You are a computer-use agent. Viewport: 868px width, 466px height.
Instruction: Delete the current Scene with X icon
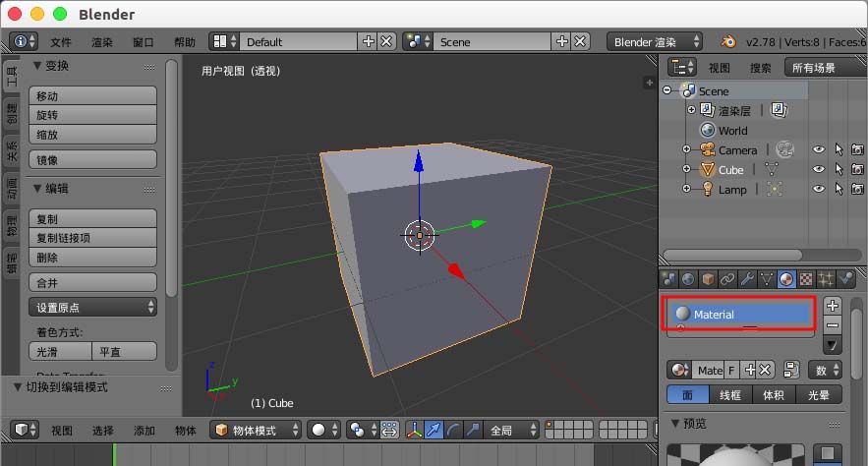coord(580,41)
